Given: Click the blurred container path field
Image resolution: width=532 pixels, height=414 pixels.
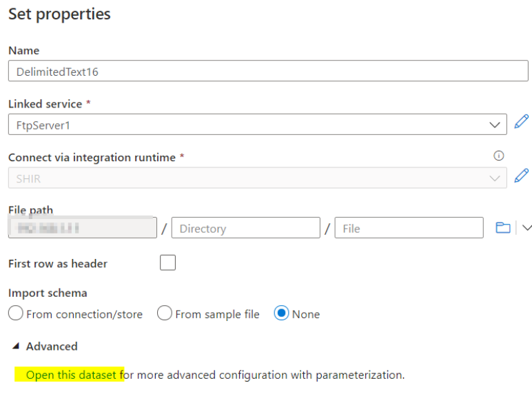Looking at the screenshot, I should click(83, 228).
